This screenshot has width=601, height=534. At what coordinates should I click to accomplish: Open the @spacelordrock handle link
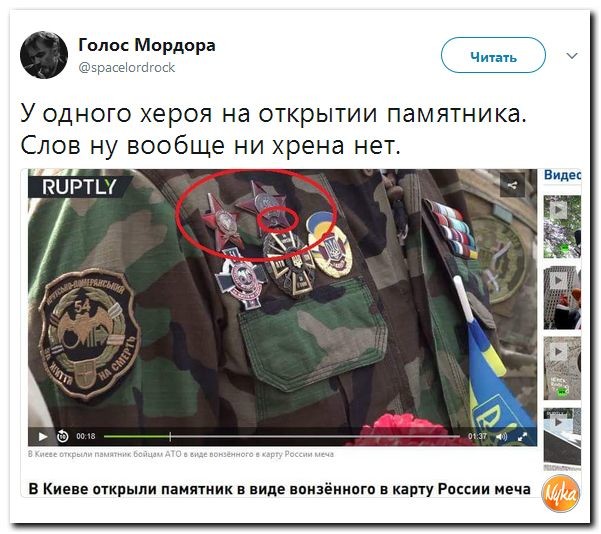tap(126, 68)
